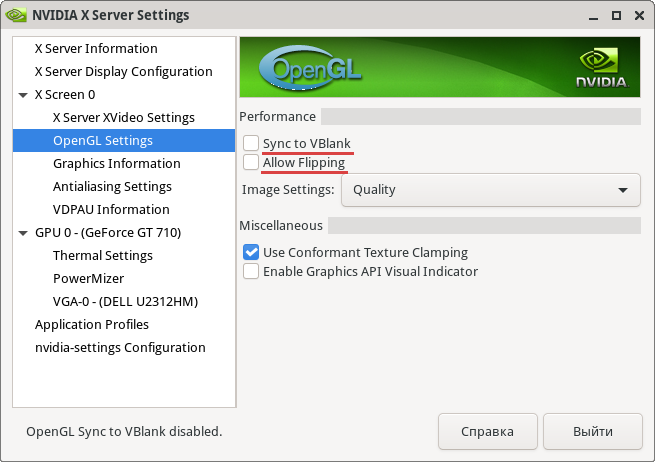Click the NVIDIA logo icon in title bar

tap(16, 15)
